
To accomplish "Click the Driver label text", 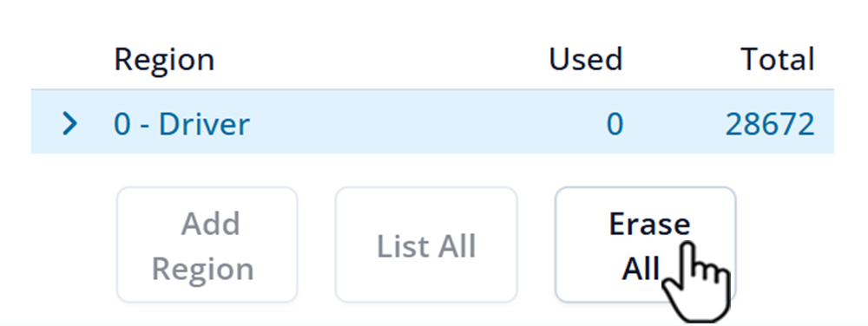I will tap(204, 125).
